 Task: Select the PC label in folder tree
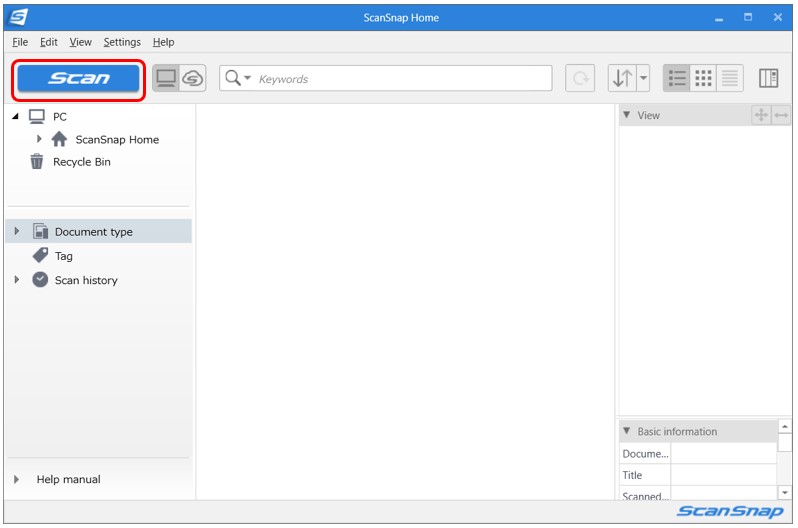point(60,117)
